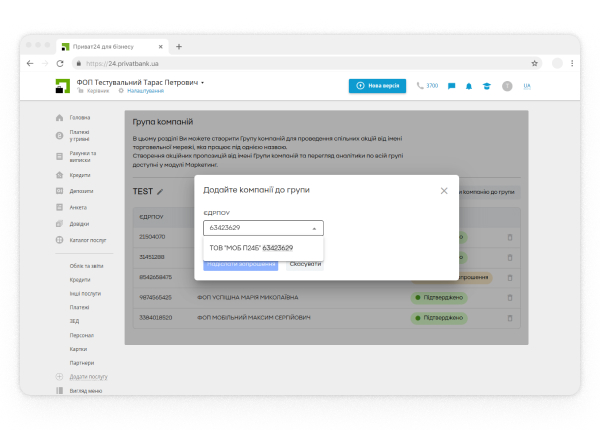
Task: Switch language via the UA selector
Action: (527, 86)
